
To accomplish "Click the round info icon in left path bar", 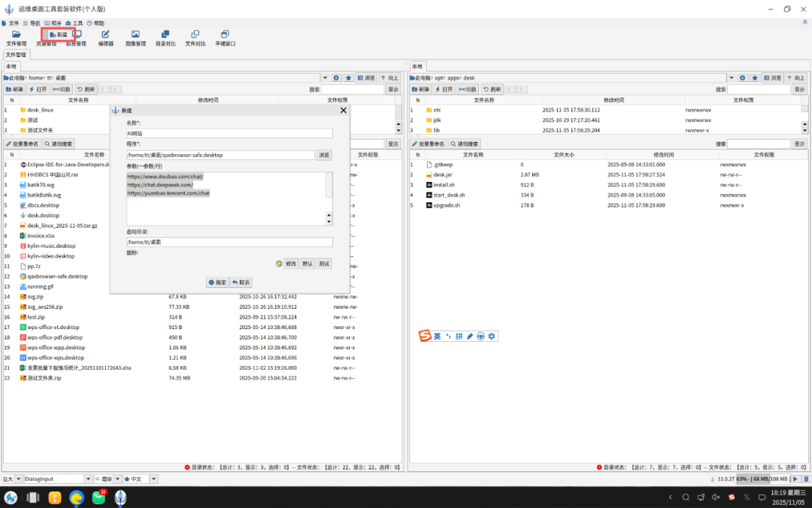I will point(336,77).
